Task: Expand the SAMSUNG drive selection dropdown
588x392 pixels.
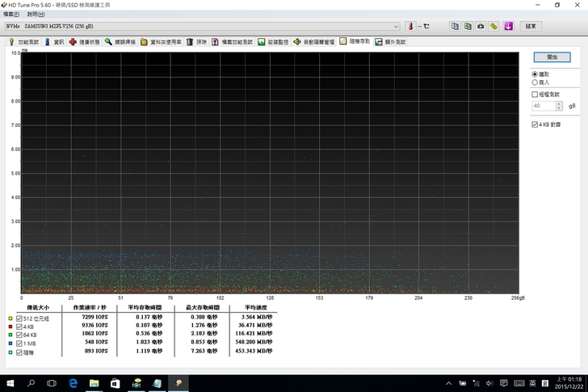Action: tap(396, 26)
